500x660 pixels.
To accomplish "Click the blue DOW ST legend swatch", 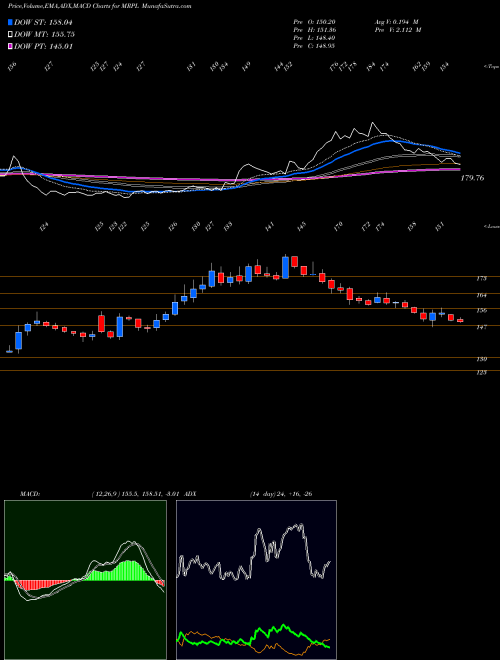I will click(10, 22).
